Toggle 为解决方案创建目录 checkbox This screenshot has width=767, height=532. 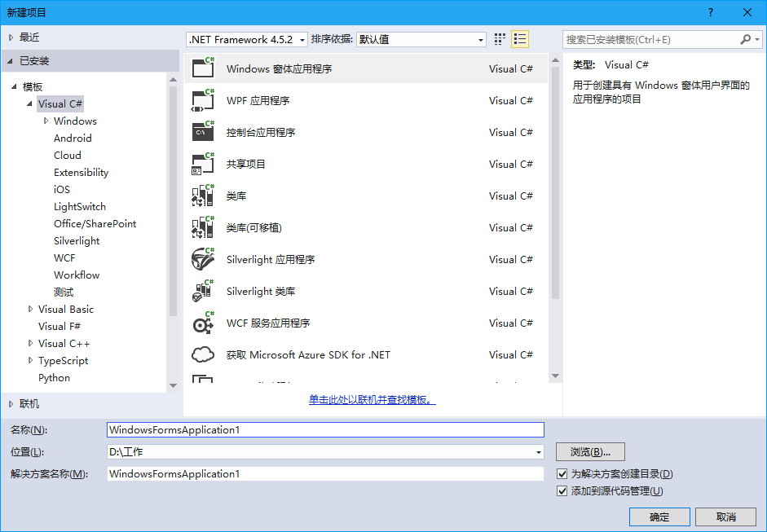coord(562,474)
